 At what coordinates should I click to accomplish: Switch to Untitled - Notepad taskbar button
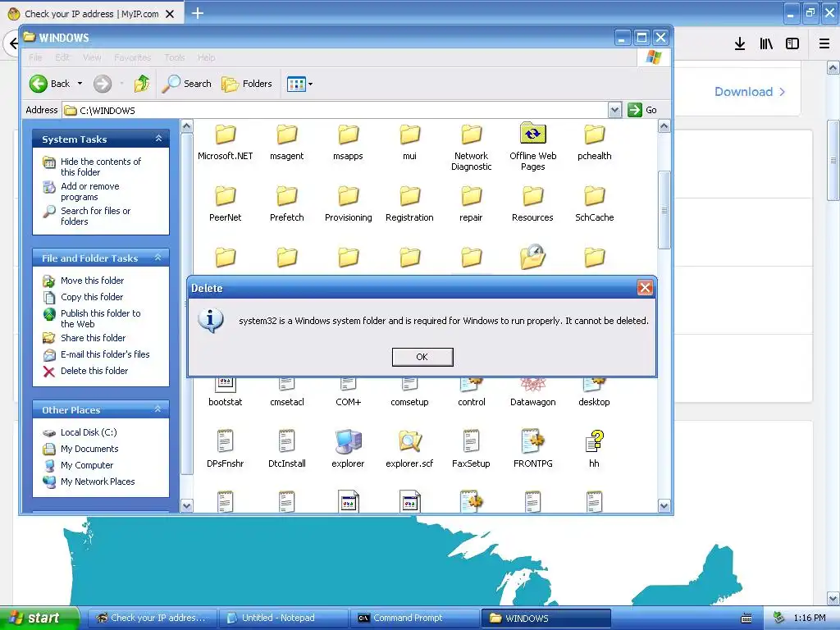(285, 619)
